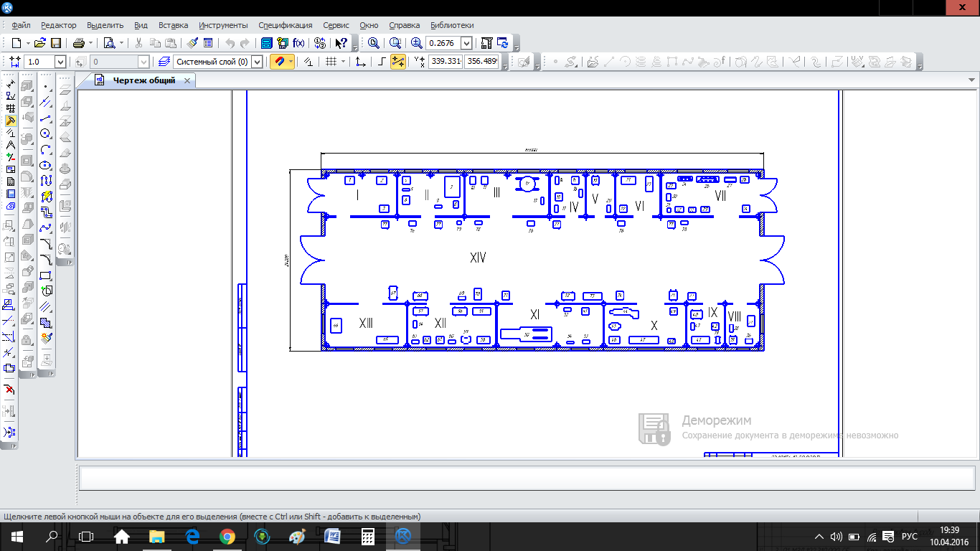
Task: Save the drawing with the diskette icon
Action: [x=56, y=43]
